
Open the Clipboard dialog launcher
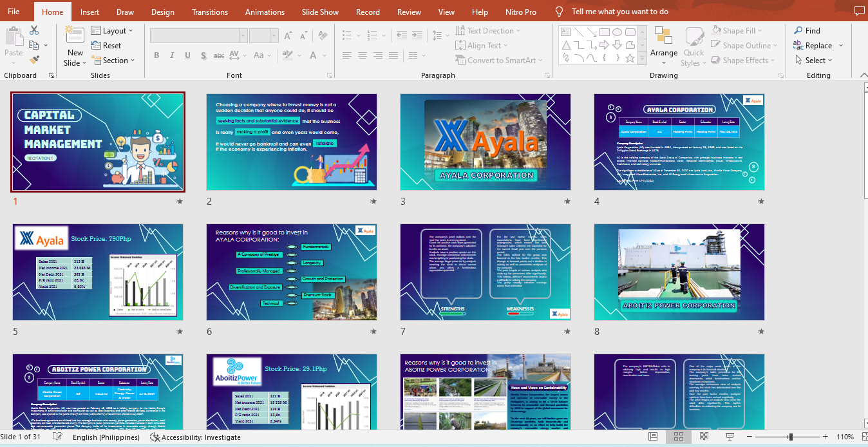click(52, 75)
